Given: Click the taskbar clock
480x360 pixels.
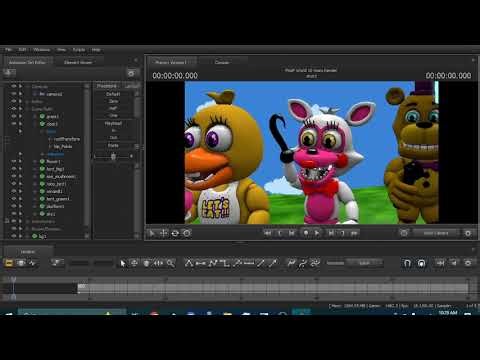Looking at the screenshot, I should (448, 313).
